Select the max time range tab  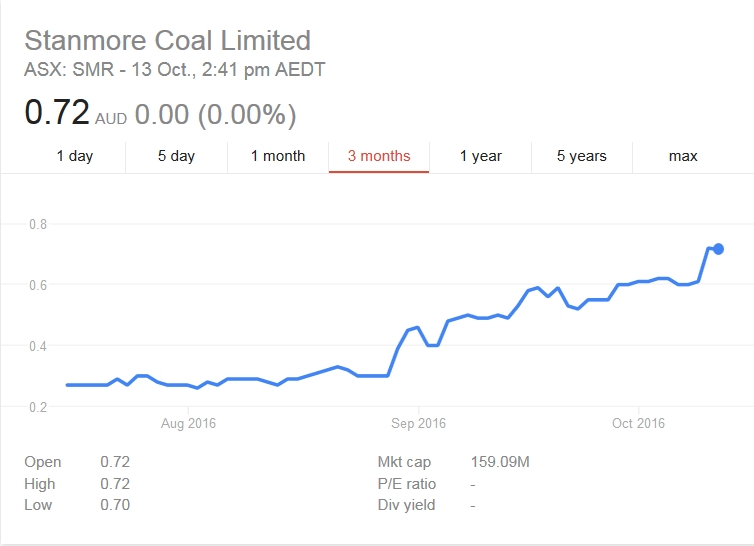tap(683, 156)
